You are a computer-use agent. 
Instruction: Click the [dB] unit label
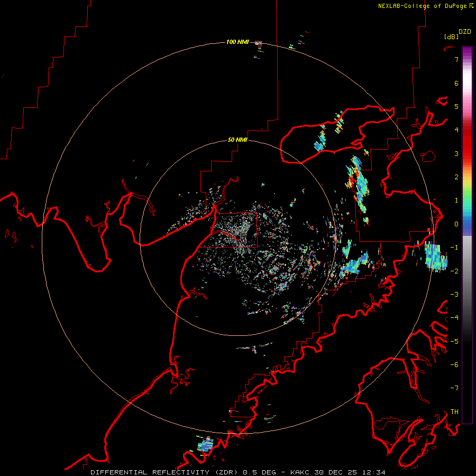coord(451,36)
